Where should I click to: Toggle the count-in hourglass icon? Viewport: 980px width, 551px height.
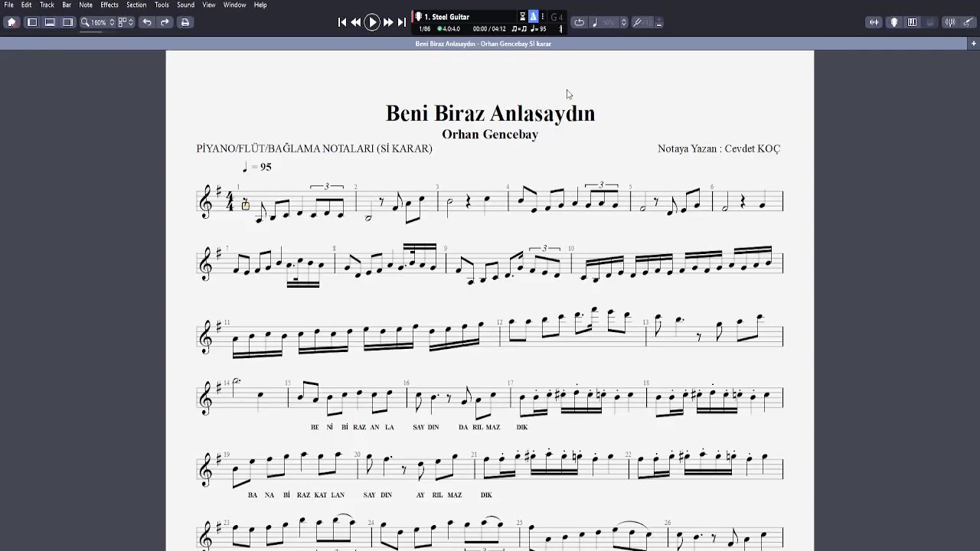point(523,17)
